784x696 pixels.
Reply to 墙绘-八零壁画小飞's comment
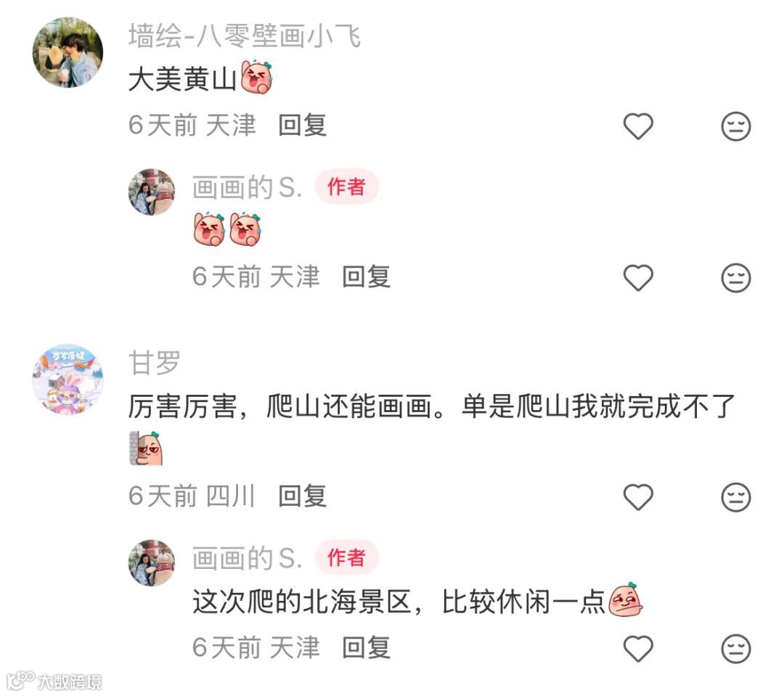coord(303,125)
